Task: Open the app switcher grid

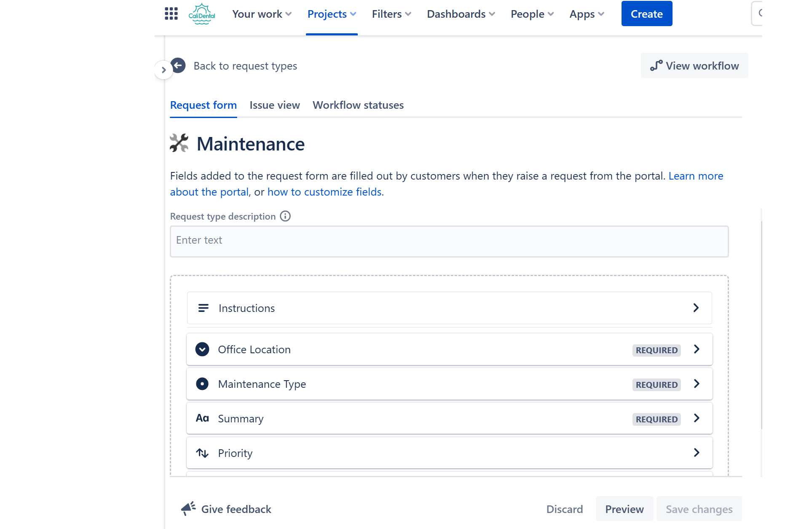Action: (x=171, y=13)
